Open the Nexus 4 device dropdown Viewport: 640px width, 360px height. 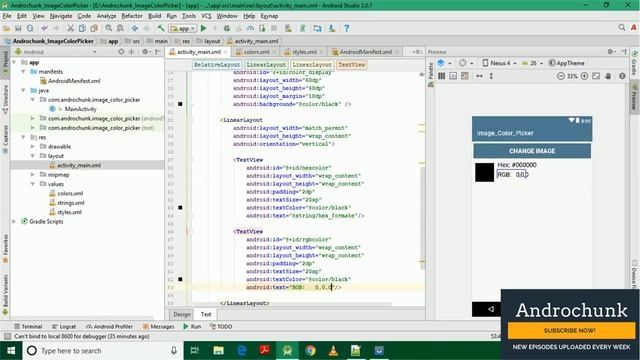[x=500, y=63]
